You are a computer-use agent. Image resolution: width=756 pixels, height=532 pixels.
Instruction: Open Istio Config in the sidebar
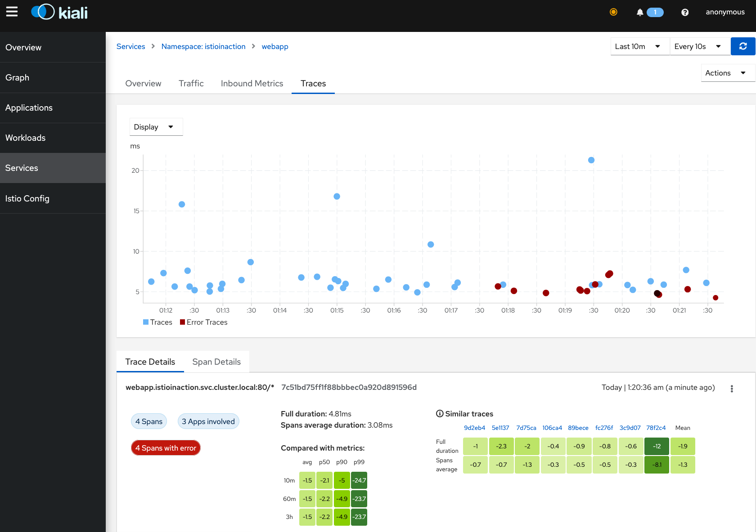pyautogui.click(x=53, y=198)
